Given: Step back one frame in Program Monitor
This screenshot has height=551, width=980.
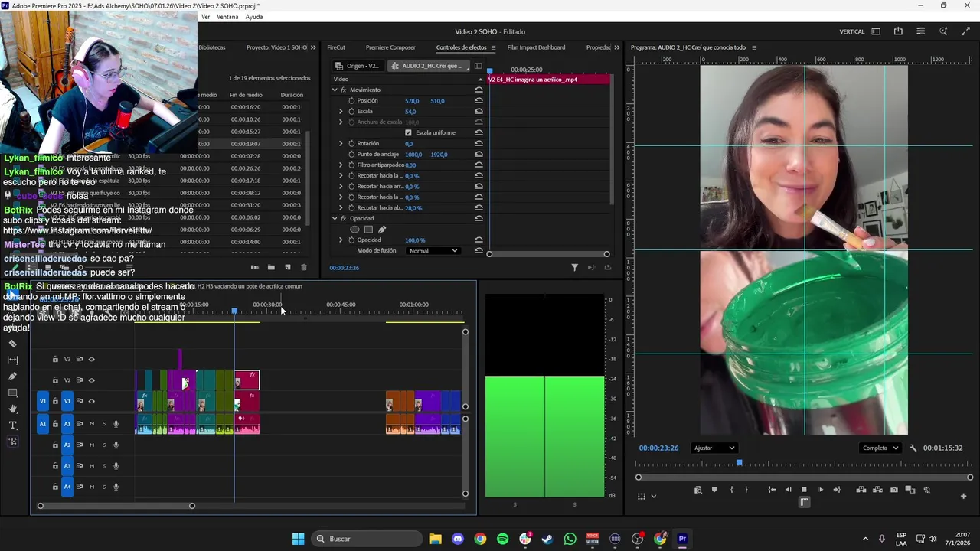Looking at the screenshot, I should tap(788, 490).
